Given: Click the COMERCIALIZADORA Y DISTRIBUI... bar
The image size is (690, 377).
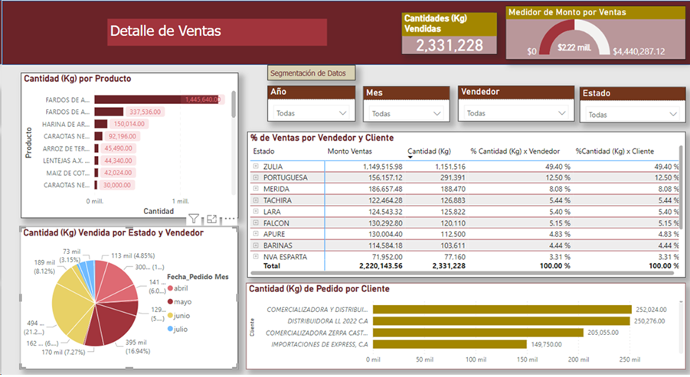Looking at the screenshot, I should (x=502, y=309).
